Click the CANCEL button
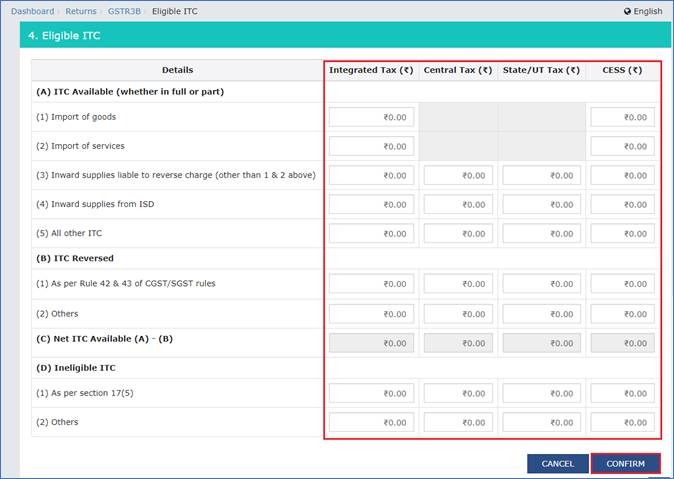 pyautogui.click(x=558, y=464)
